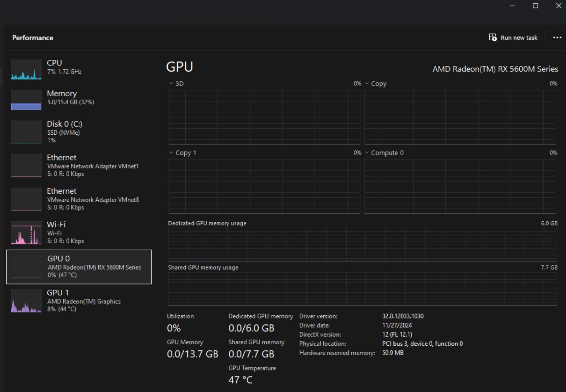Click the 0.0/6.0 GB dedicated memory value
The width and height of the screenshot is (566, 392).
point(251,328)
